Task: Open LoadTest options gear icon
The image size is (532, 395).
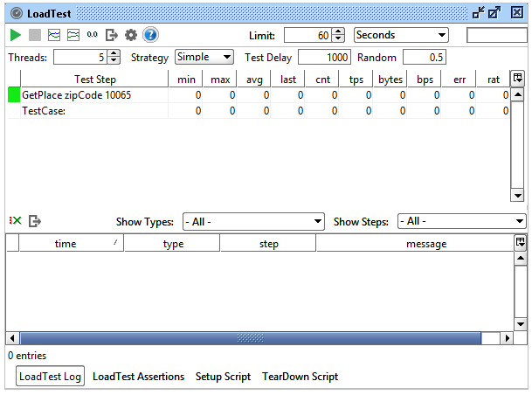Action: pyautogui.click(x=131, y=35)
